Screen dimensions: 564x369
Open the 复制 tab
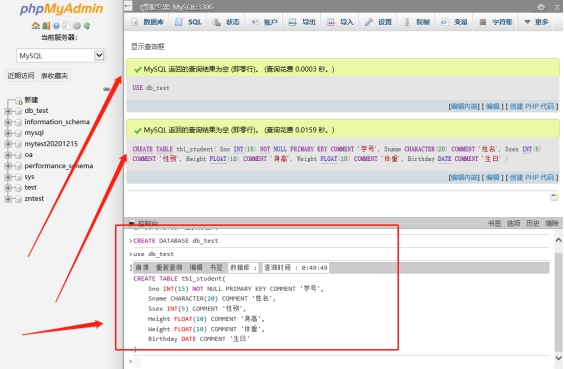point(417,22)
